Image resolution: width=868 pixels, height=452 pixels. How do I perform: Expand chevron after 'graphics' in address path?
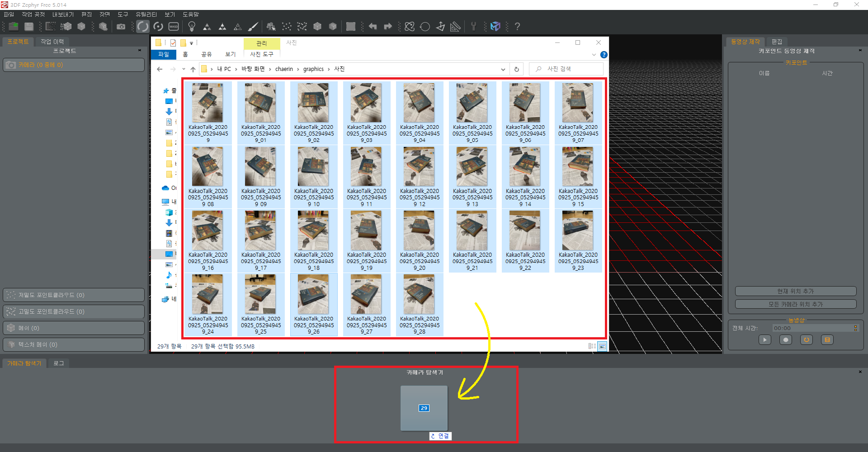point(329,69)
